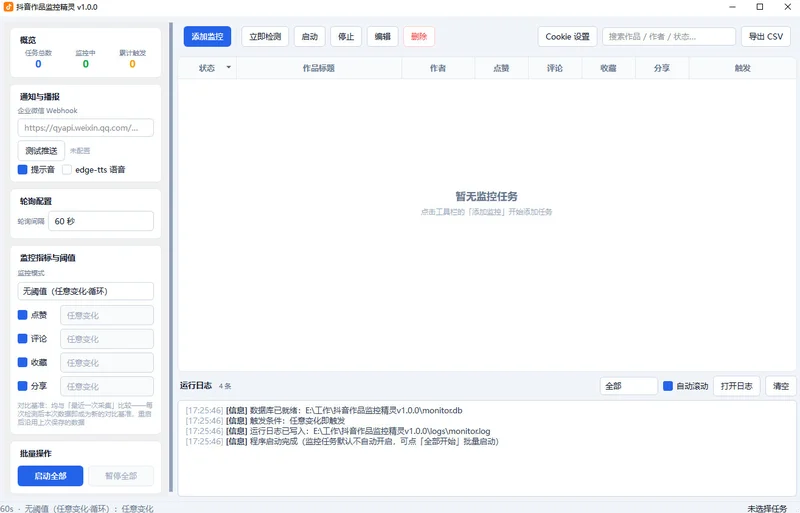Click the 打开日志 button
800x513 pixels.
click(737, 386)
